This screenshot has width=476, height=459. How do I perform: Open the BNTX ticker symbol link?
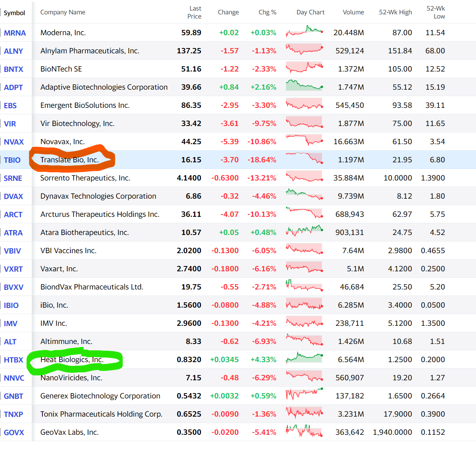(x=14, y=69)
